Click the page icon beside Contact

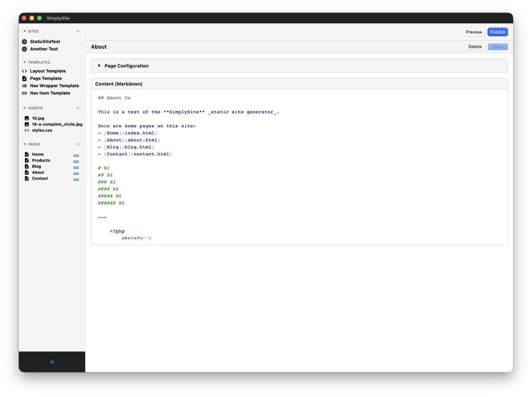[x=27, y=178]
